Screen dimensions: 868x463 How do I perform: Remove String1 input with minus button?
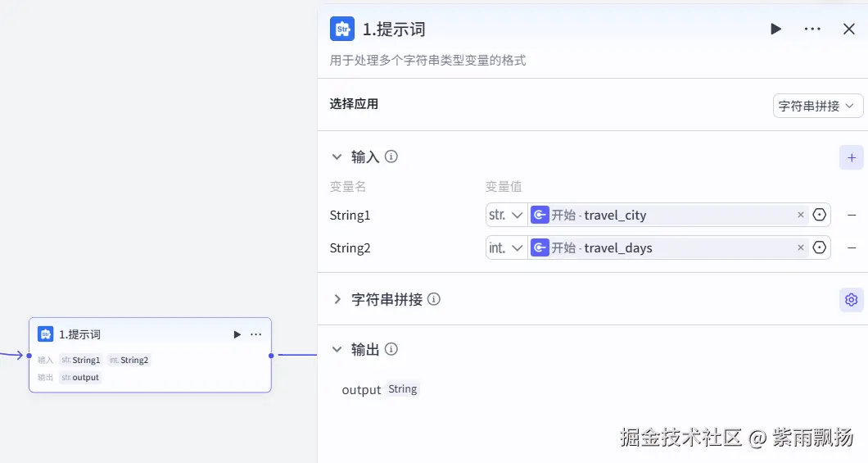tap(852, 215)
